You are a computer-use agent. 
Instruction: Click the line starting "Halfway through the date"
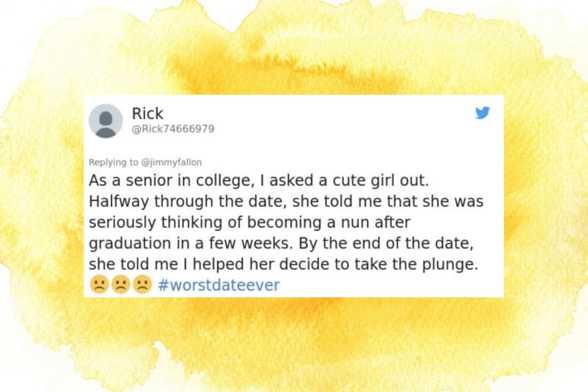pyautogui.click(x=286, y=202)
